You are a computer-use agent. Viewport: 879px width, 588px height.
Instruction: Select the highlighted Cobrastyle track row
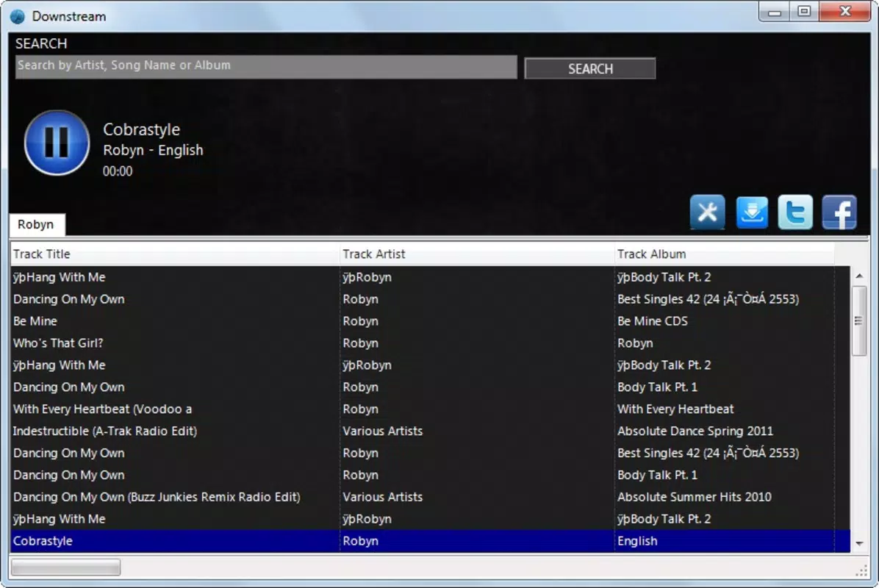pos(429,541)
